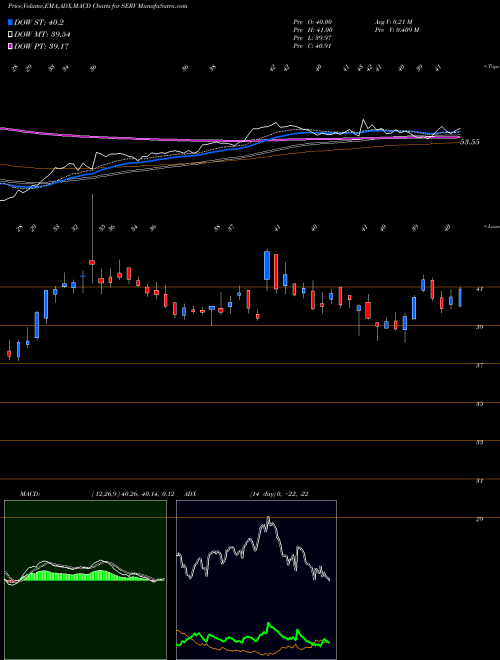
Task: Click the 'Pre C: 40.91' value
Action: pyautogui.click(x=313, y=46)
